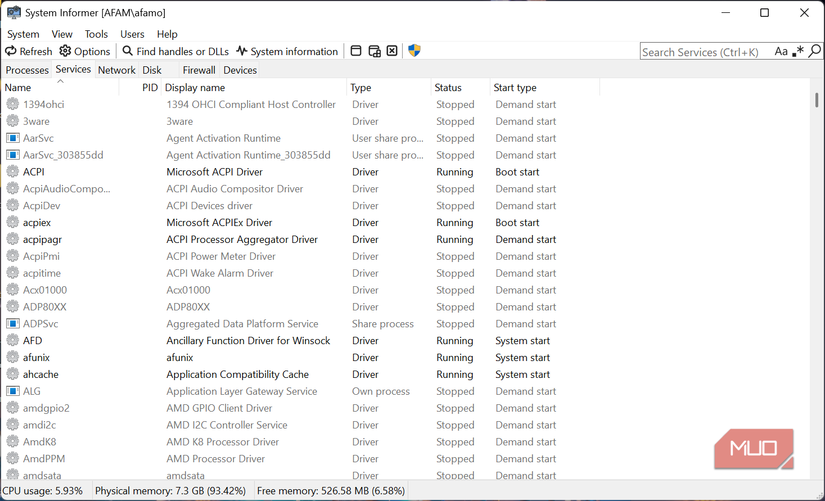Open Find handles or DLLs
The image size is (825, 501).
coord(175,52)
